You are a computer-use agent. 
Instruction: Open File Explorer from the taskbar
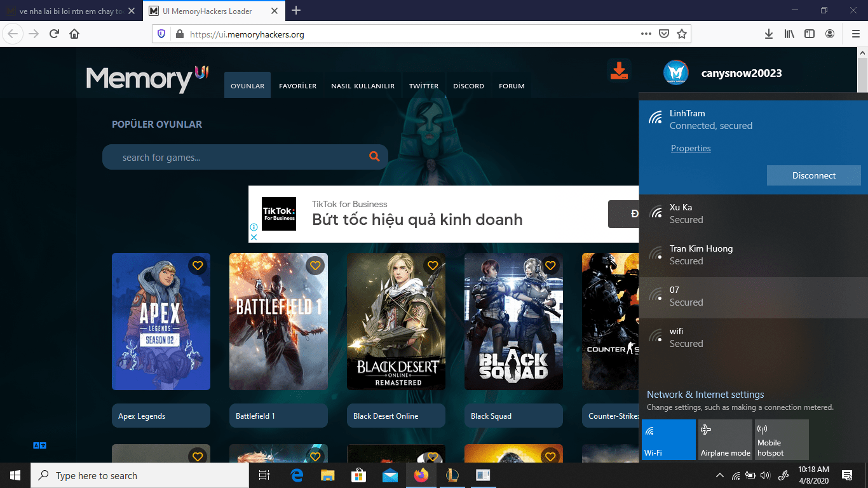click(328, 475)
